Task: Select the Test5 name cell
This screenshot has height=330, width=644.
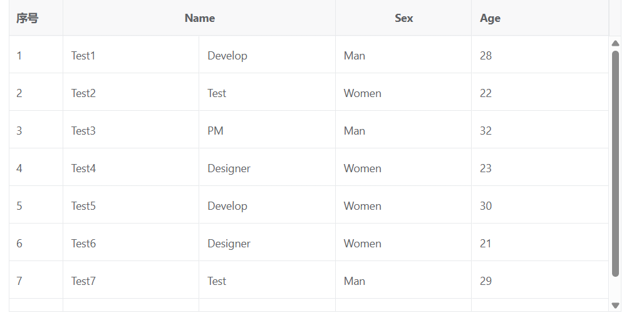Action: (83, 206)
